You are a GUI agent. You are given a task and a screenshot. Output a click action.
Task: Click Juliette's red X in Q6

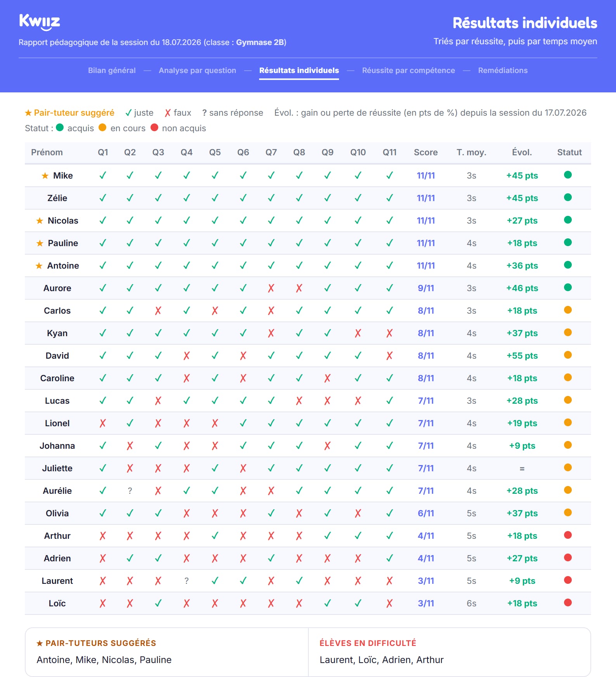coord(243,468)
